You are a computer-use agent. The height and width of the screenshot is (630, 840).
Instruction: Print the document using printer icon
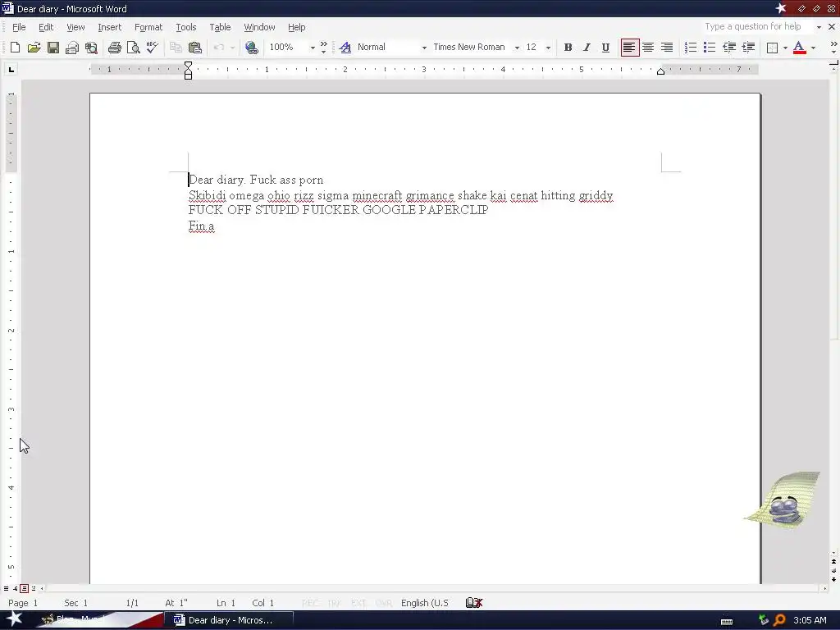(x=114, y=48)
